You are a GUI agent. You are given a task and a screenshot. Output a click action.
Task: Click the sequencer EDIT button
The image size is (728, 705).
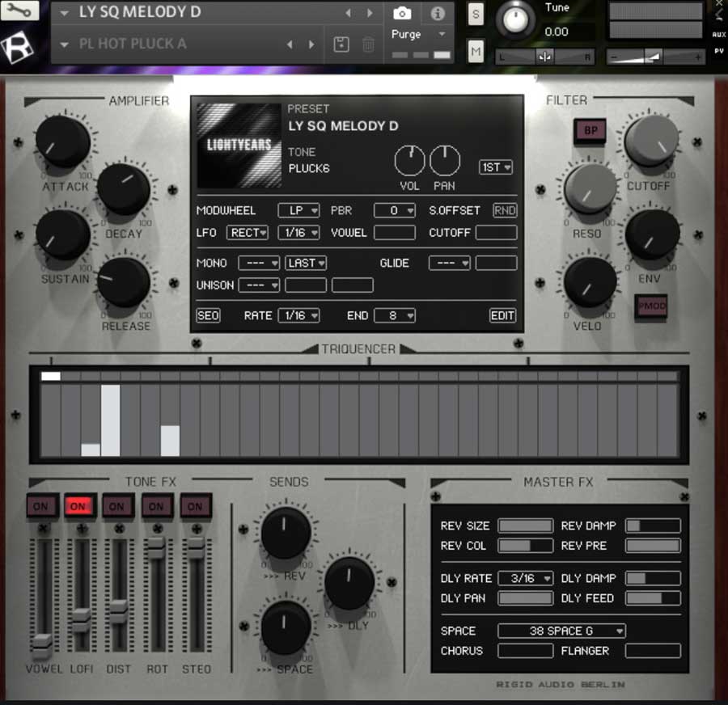[502, 315]
